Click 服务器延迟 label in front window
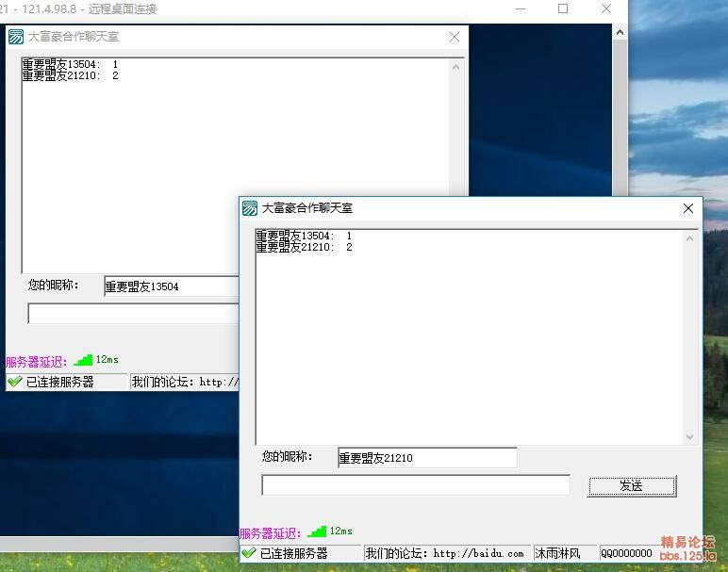This screenshot has width=728, height=572. pyautogui.click(x=270, y=533)
